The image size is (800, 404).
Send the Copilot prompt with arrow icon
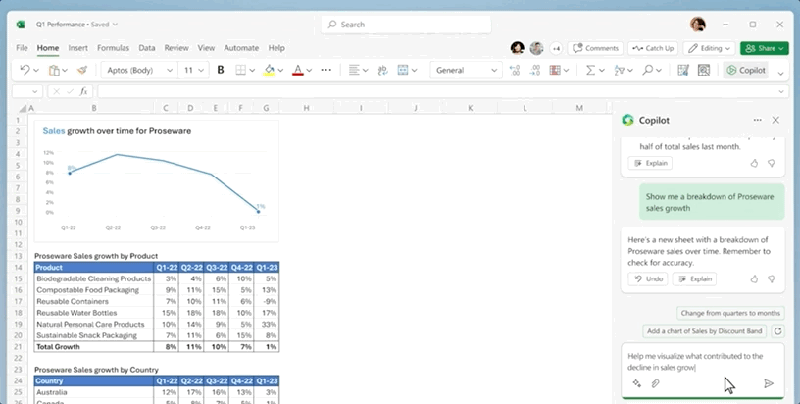coord(768,383)
